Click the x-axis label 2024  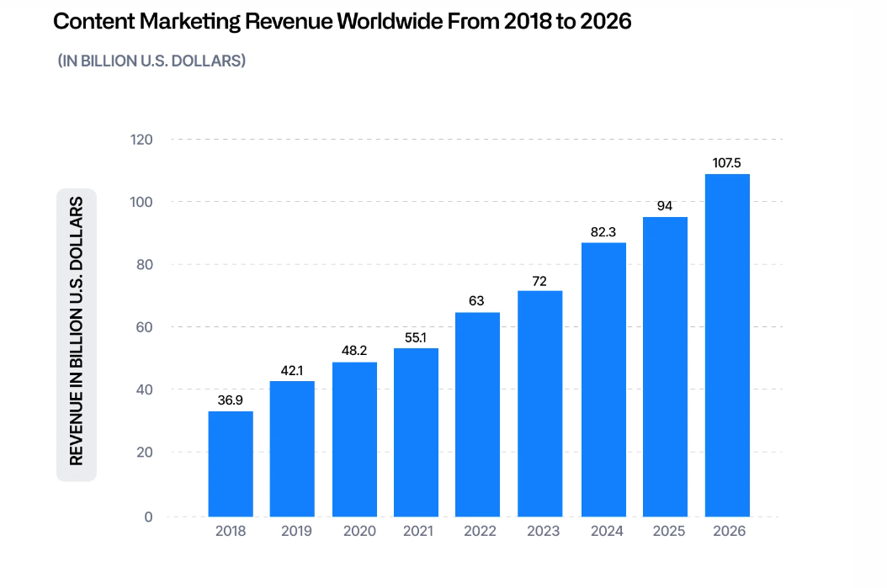tap(607, 531)
